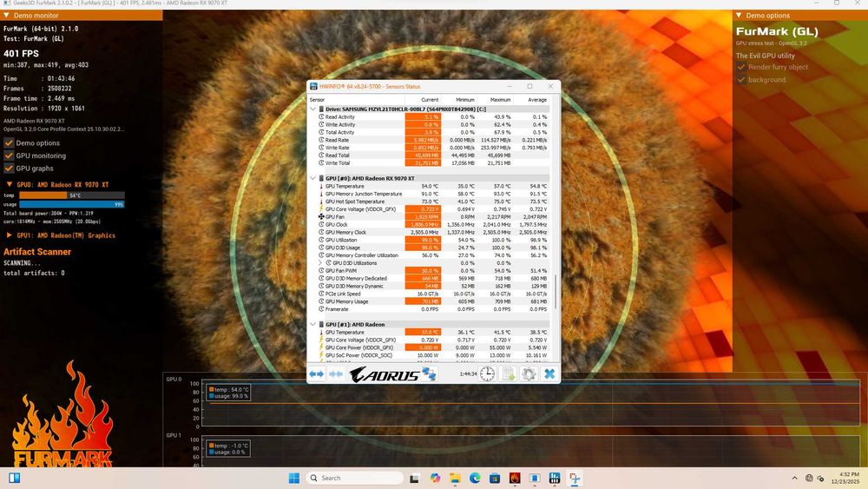Show hidden system tray icons chevron
The image size is (868, 489).
[x=794, y=478]
